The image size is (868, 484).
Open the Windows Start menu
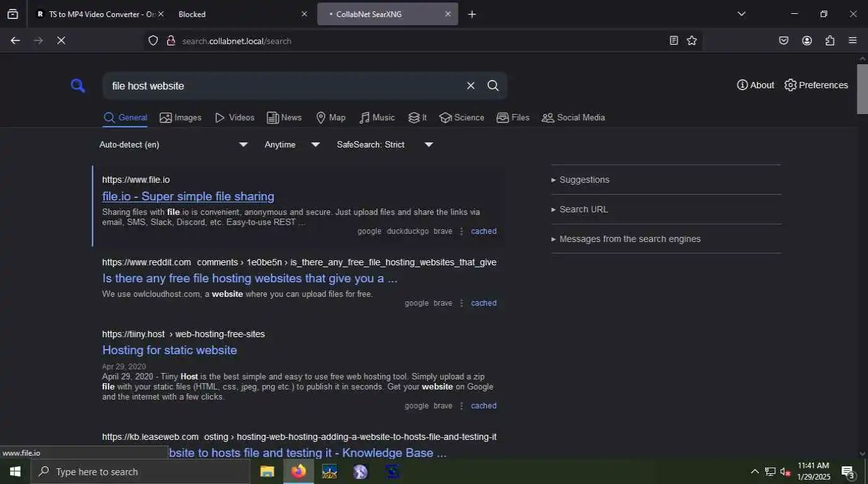pos(15,472)
